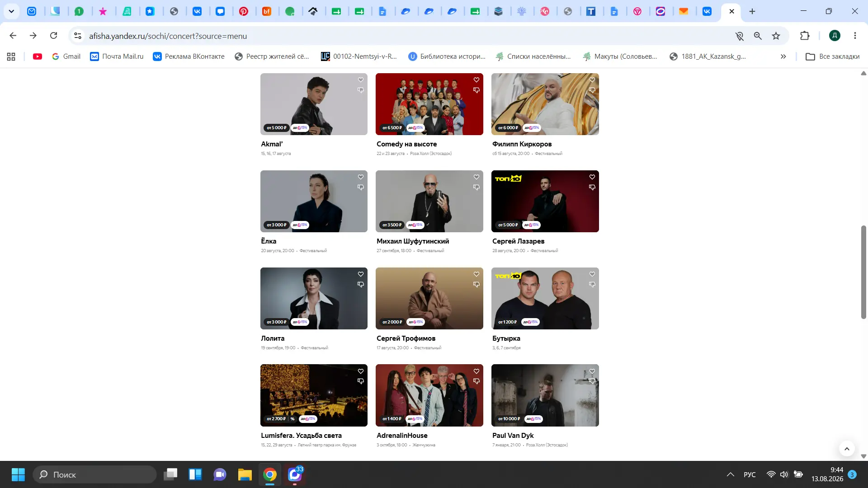
Task: Open the Comedy на высоте poster
Action: 429,104
